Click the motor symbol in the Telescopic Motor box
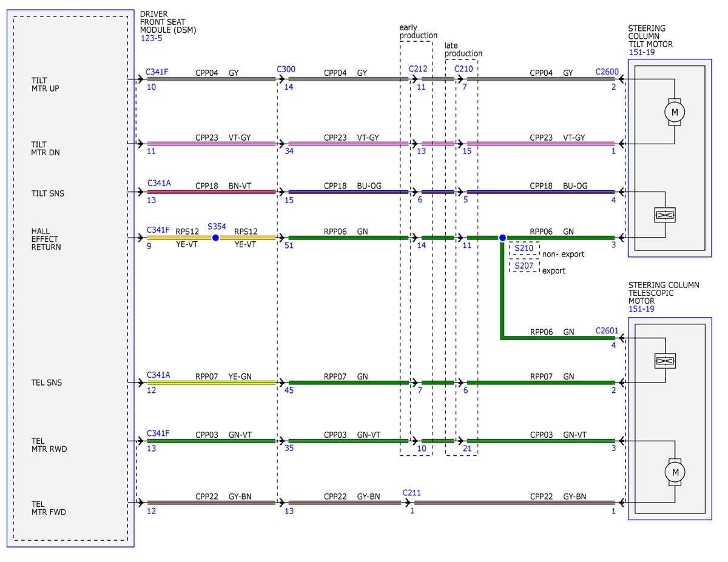The height and width of the screenshot is (562, 728). point(675,471)
